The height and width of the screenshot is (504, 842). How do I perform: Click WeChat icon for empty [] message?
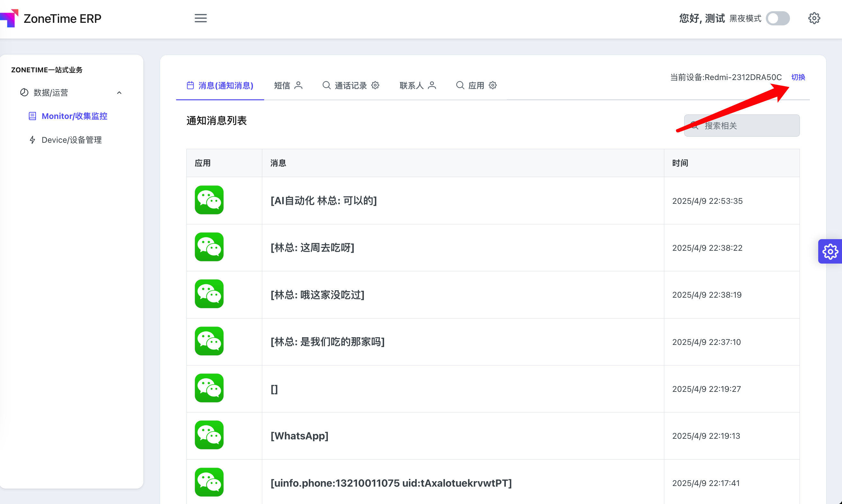209,388
